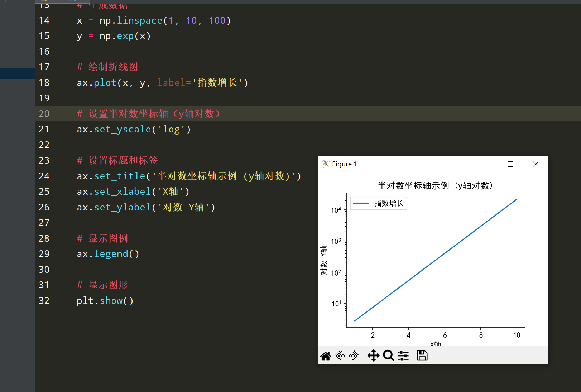Click set_ylabel('对数 Y轴') on line 26

coord(155,207)
